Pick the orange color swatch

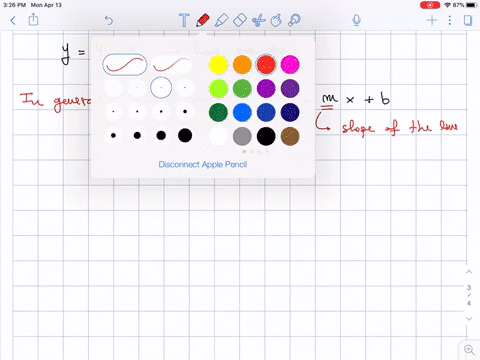pyautogui.click(x=242, y=65)
